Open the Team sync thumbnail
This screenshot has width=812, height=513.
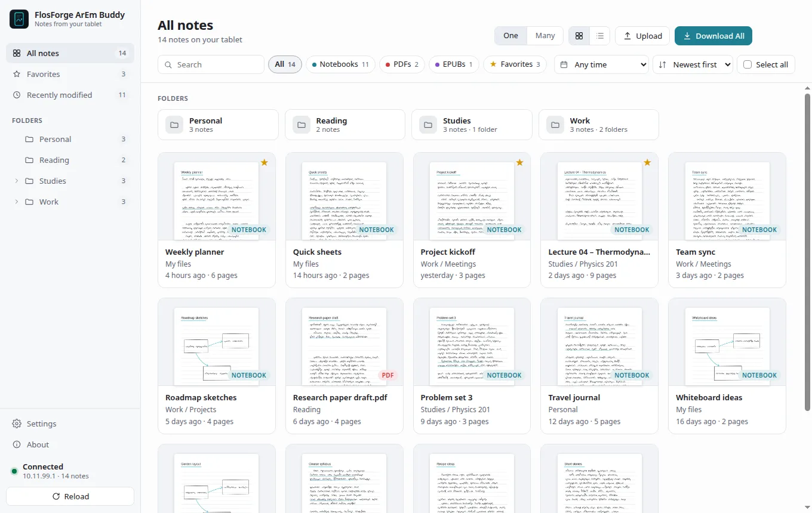(727, 197)
